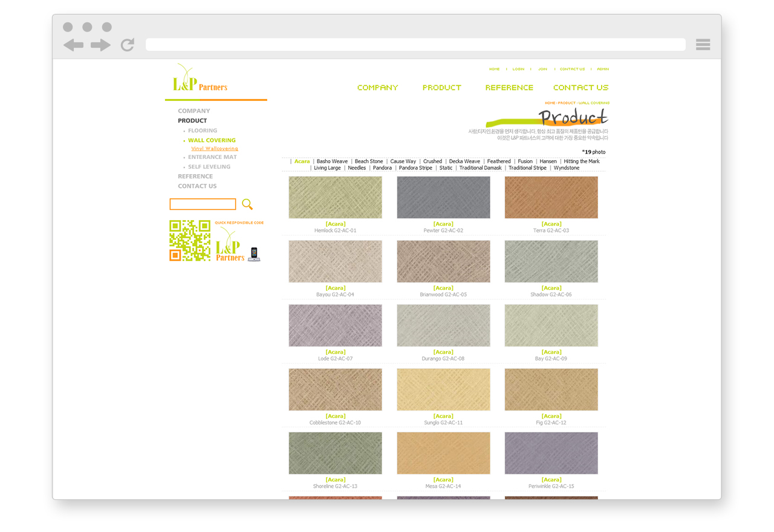Switch to the Cause Way collection

click(403, 161)
